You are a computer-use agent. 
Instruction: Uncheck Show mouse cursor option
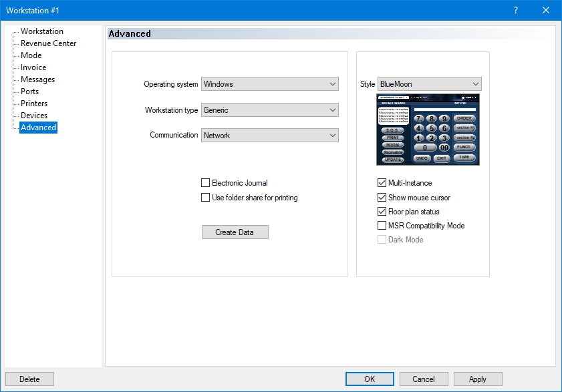(382, 198)
